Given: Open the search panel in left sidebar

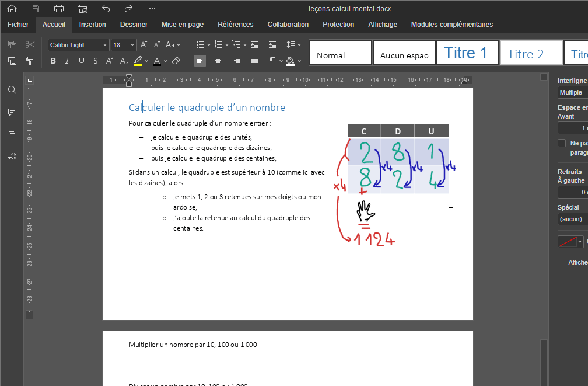Looking at the screenshot, I should (12, 90).
